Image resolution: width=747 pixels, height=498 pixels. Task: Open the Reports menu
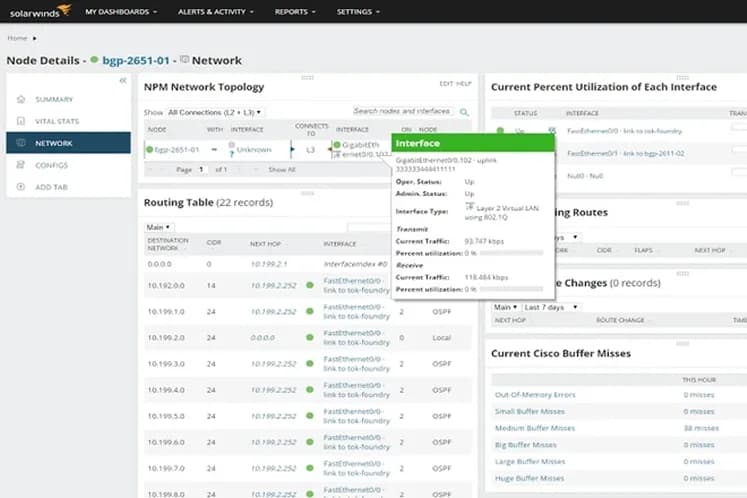(295, 11)
